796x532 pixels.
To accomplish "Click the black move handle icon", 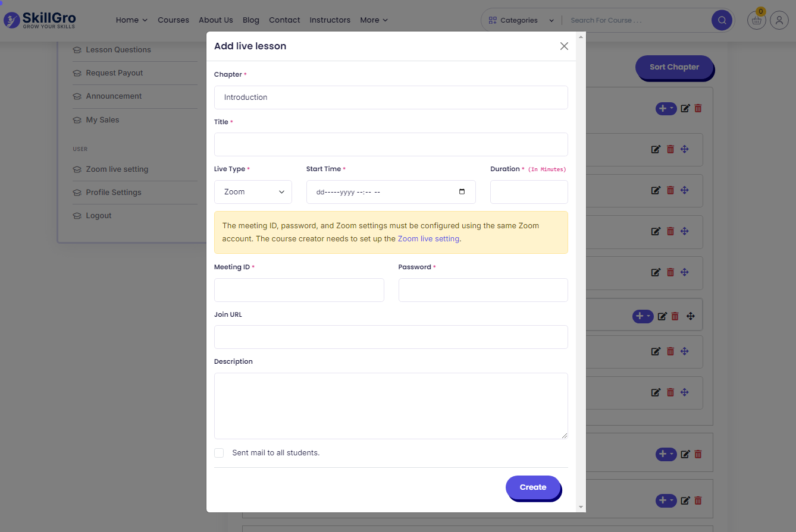I will [691, 316].
